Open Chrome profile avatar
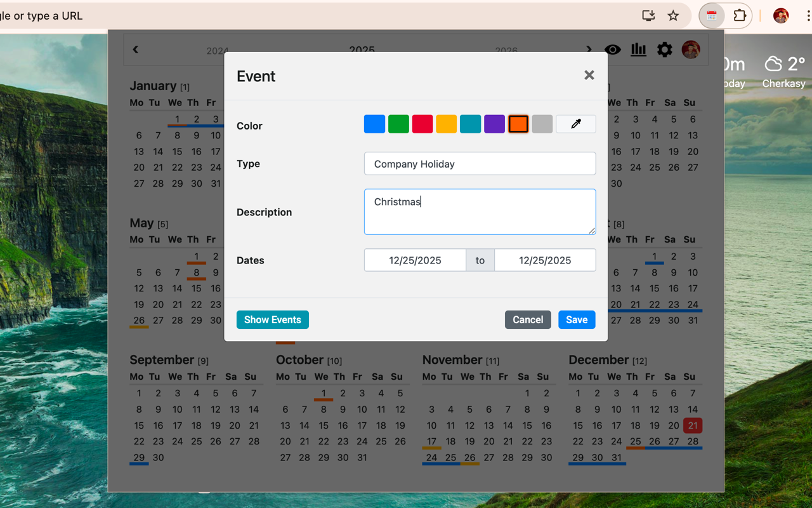This screenshot has width=812, height=508. click(x=781, y=16)
